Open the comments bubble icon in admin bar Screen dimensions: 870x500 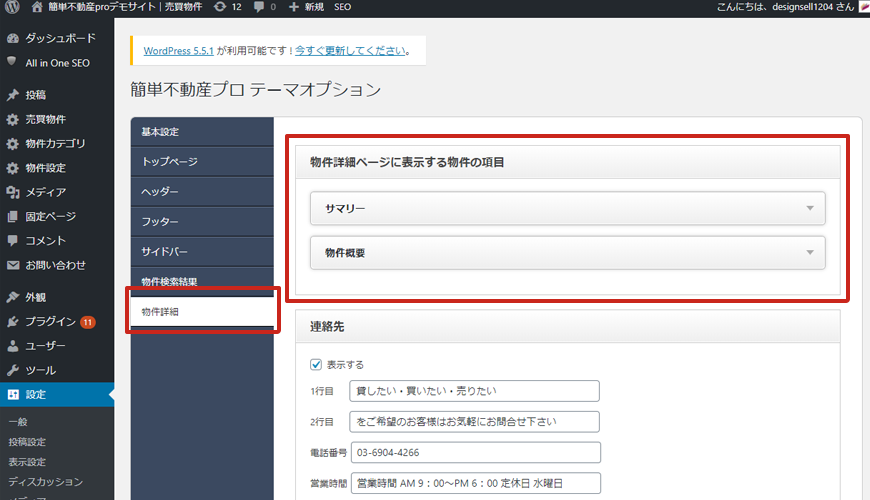click(260, 7)
